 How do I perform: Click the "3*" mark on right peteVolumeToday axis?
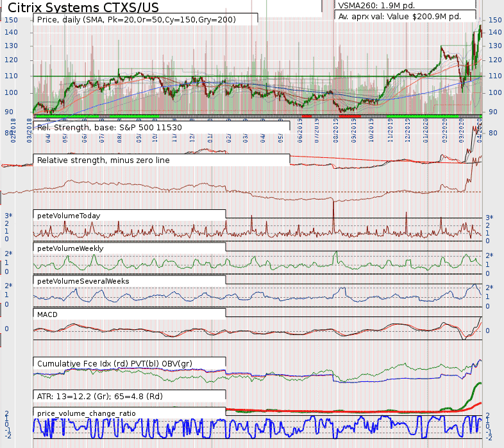(489, 218)
